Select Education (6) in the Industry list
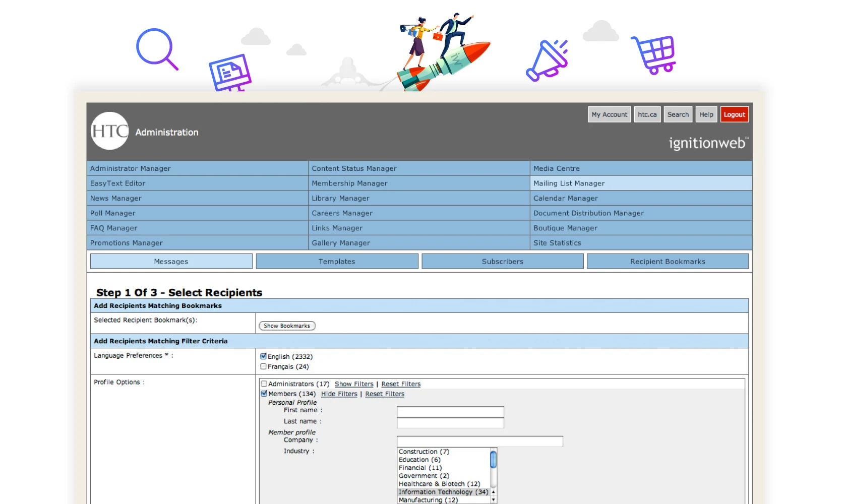Viewport: 847px width, 504px height. click(419, 459)
